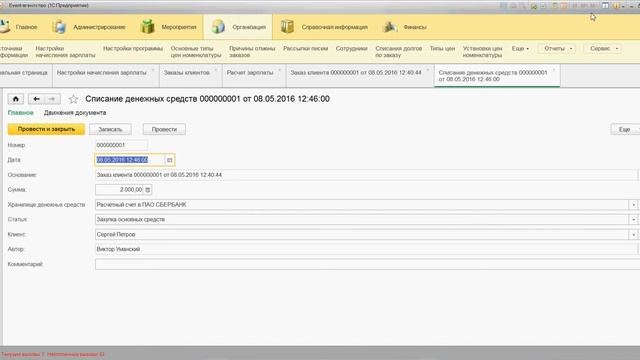Open Типы цен link
The height and width of the screenshot is (360, 640).
tap(442, 49)
